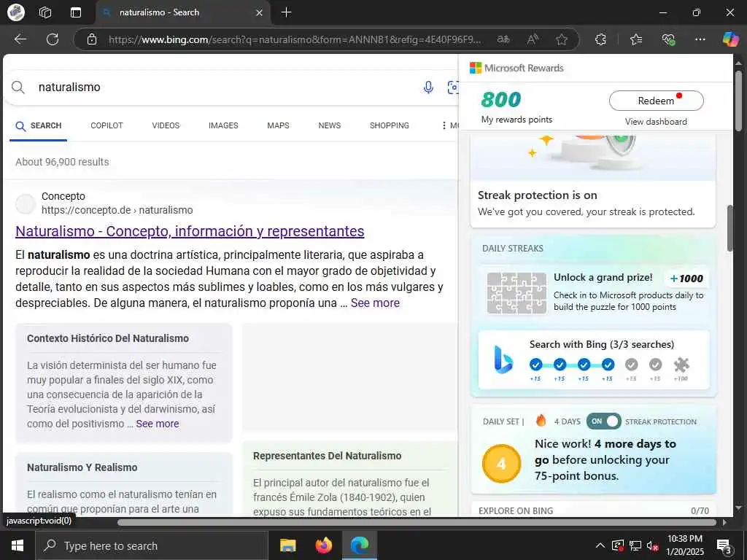Open Search with Bing searches card
The height and width of the screenshot is (560, 747).
coord(594,360)
